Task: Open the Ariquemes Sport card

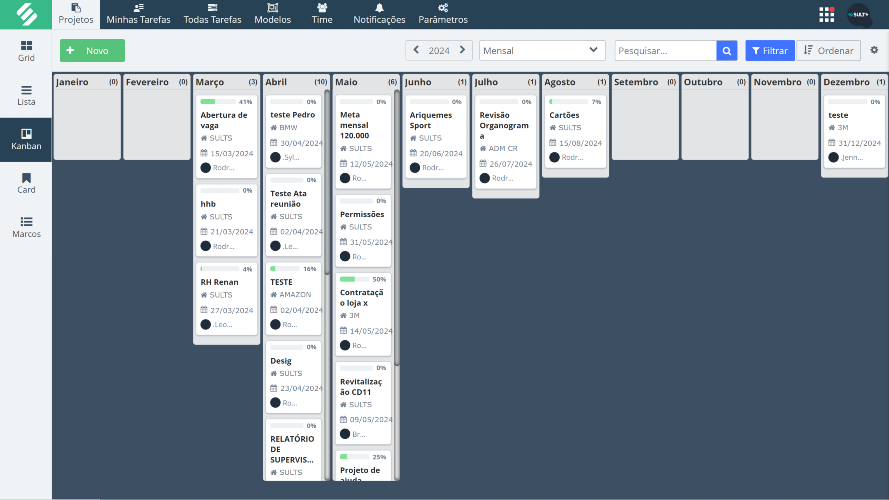Action: [x=435, y=136]
